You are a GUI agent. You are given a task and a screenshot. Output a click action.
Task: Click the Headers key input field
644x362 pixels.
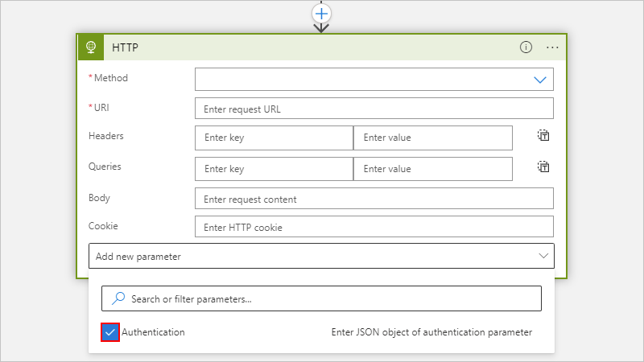pyautogui.click(x=274, y=138)
